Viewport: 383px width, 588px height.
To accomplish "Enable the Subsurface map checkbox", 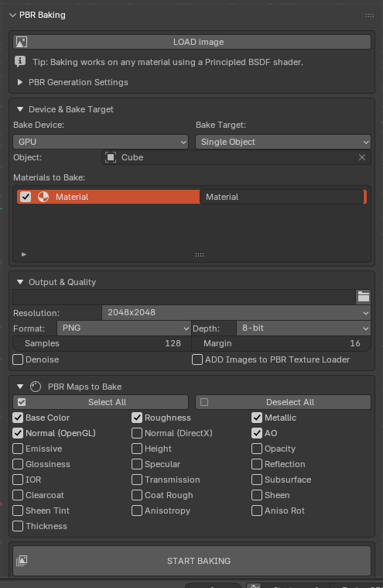I will 257,480.
